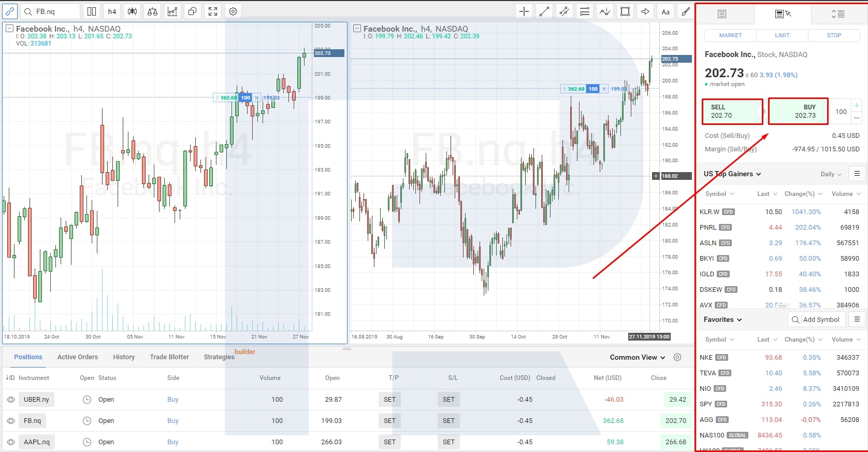
Task: Pick the brush drawing tool
Action: point(685,11)
